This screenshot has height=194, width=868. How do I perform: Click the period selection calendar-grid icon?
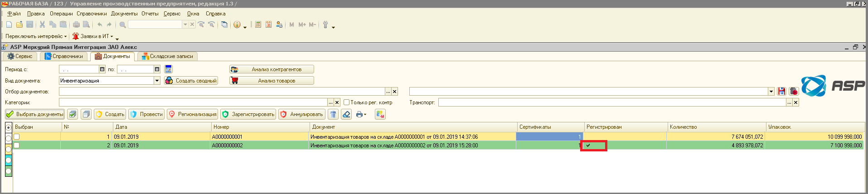(x=168, y=69)
